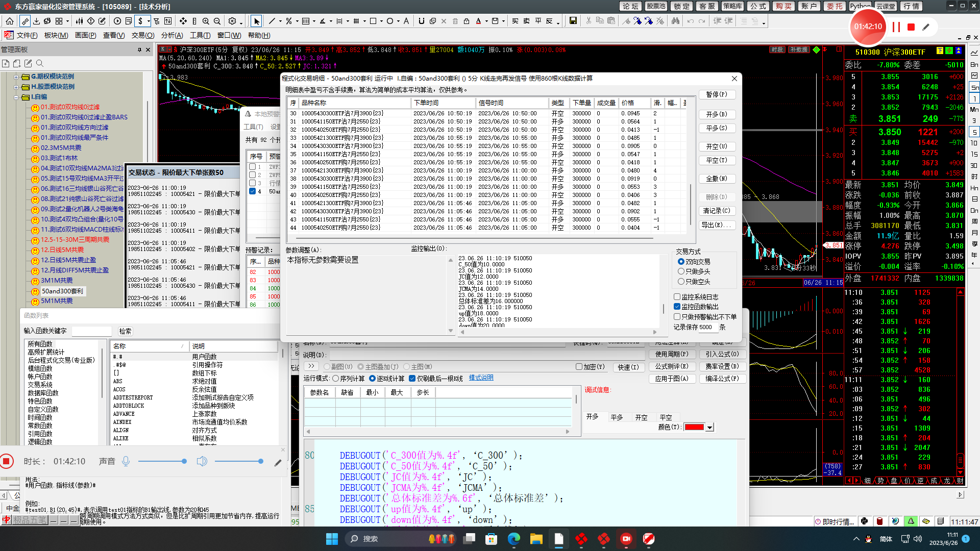This screenshot has height=551, width=980.
Task: Click the zoom in magnifier toolbar icon
Action: point(206,21)
